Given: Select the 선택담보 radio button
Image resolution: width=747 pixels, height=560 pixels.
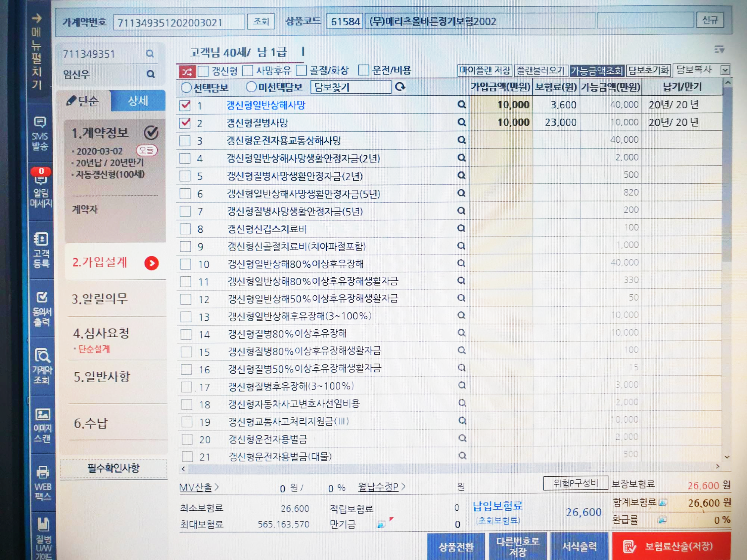Looking at the screenshot, I should click(186, 88).
